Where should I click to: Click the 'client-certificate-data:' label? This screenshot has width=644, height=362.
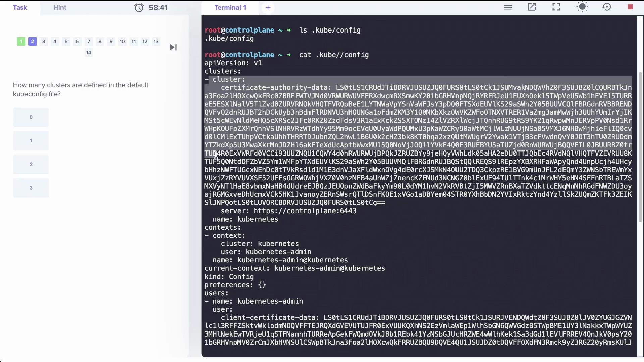(270, 318)
